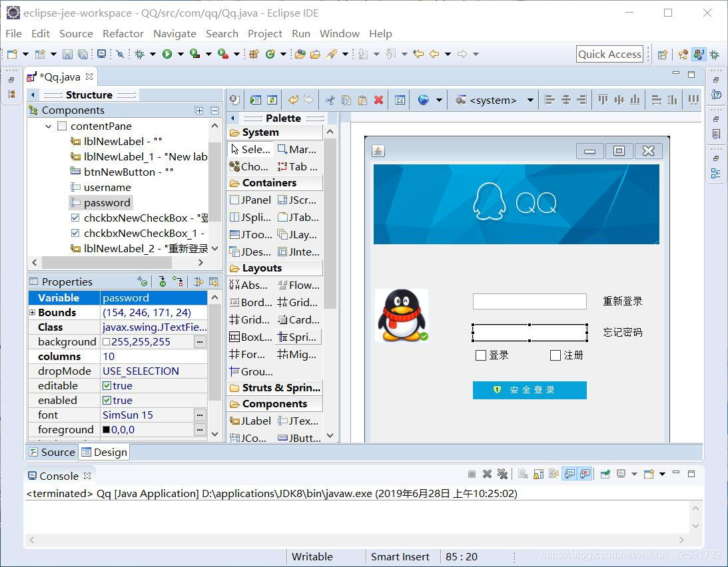Click the foreground 0,0,0 color swatch
This screenshot has width=728, height=567.
click(107, 430)
